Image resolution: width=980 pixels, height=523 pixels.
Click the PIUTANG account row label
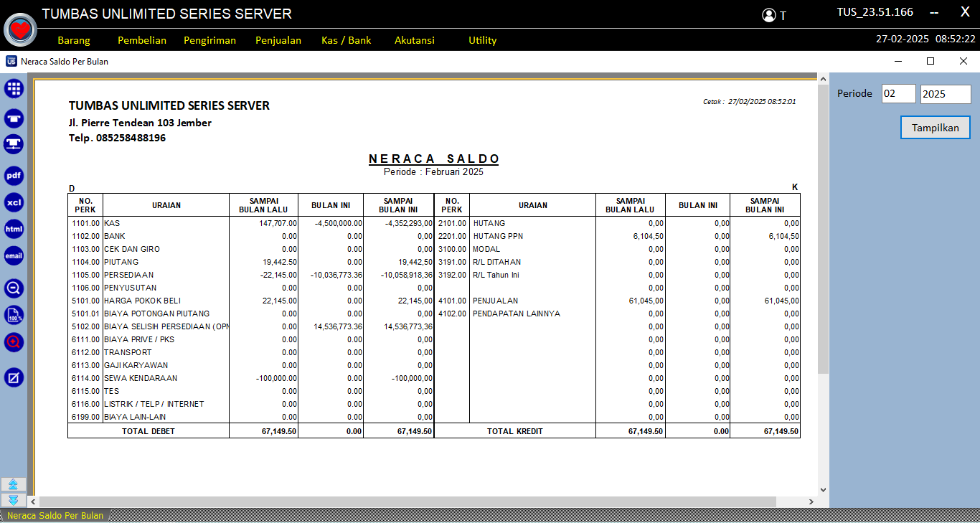pos(121,262)
